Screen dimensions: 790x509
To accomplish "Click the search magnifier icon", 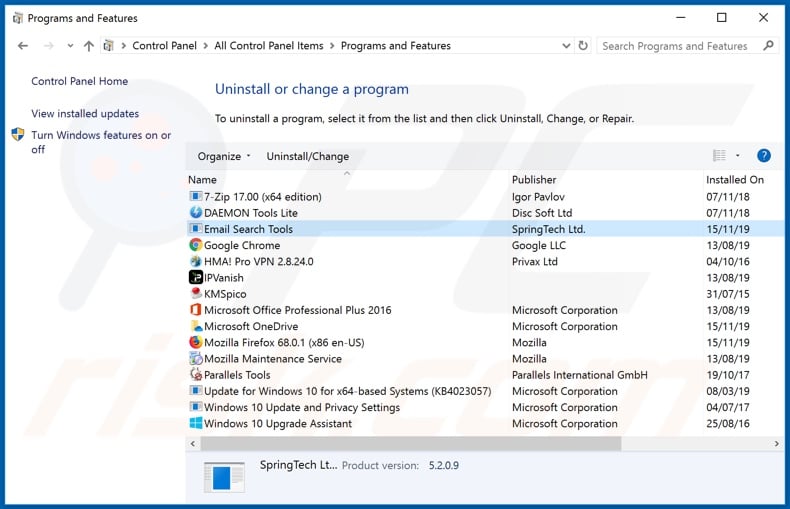I will click(768, 46).
